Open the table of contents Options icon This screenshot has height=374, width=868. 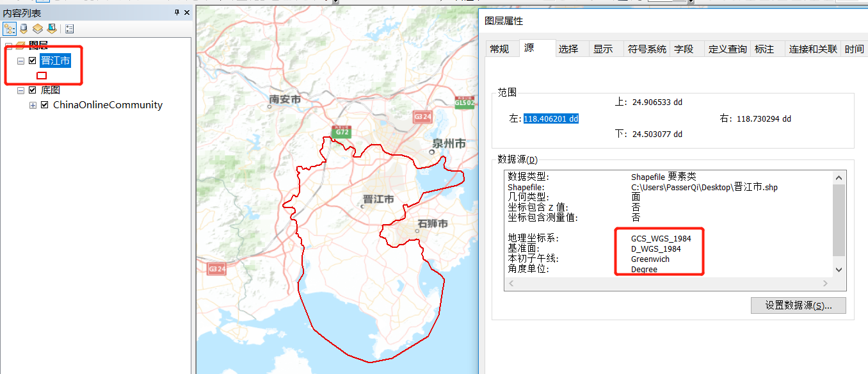click(x=69, y=28)
